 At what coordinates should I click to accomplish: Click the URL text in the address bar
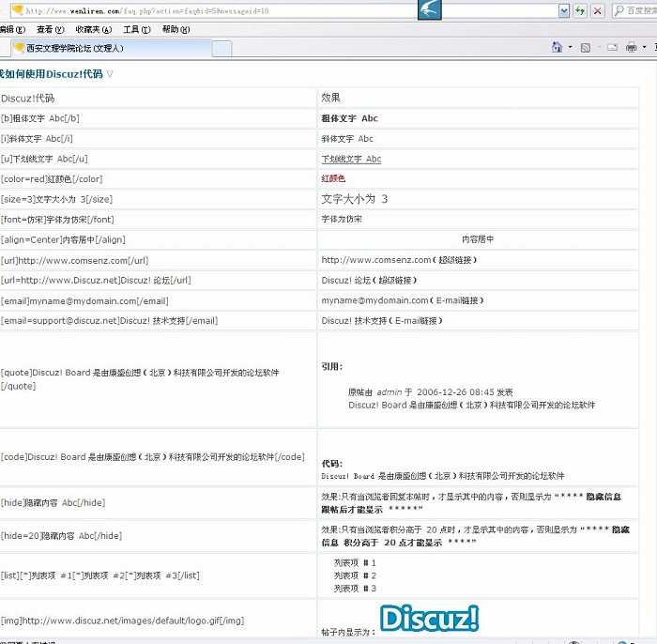click(147, 11)
